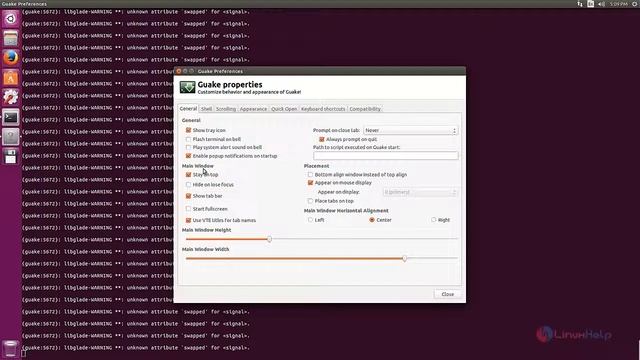Toggle Appear on mouse display checkbox
The image size is (640, 360).
[310, 183]
